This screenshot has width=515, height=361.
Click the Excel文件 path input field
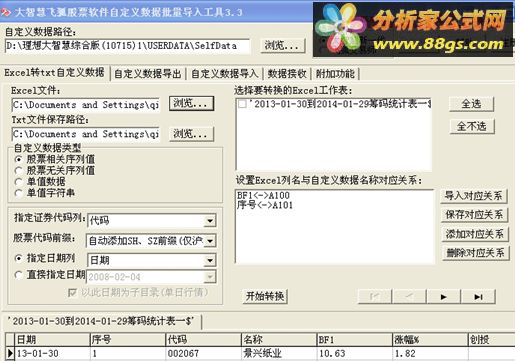pos(86,105)
